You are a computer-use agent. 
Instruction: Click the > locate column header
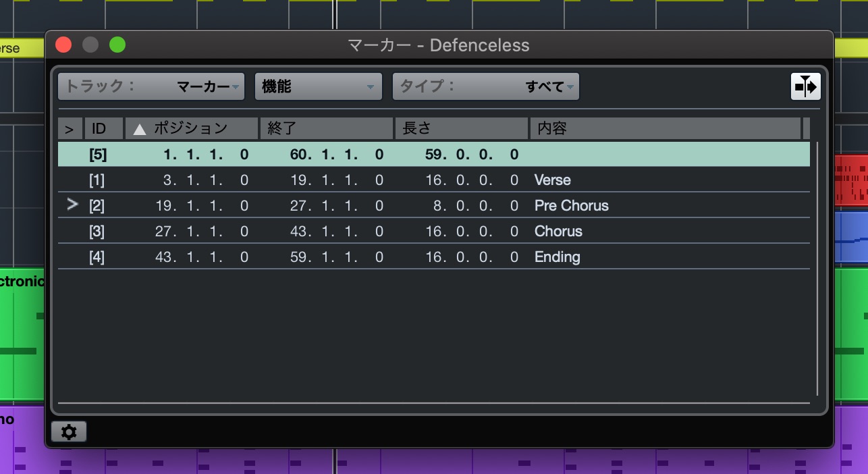[70, 128]
